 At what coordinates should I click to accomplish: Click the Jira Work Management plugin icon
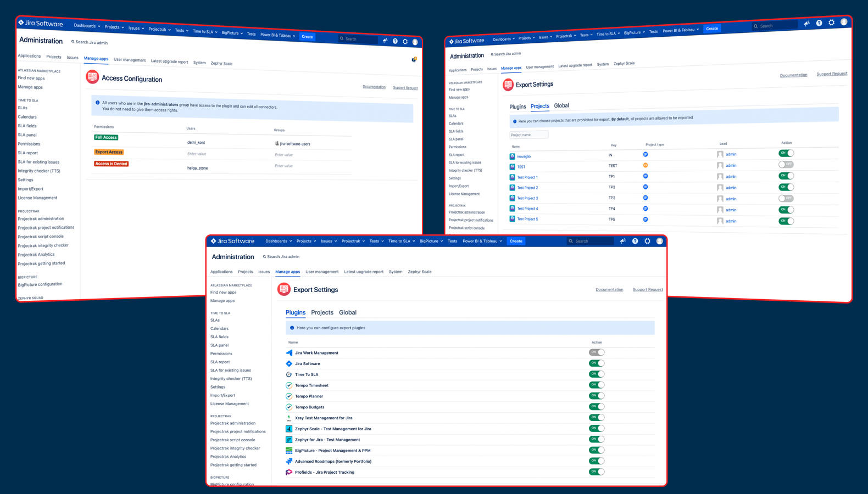coord(289,353)
